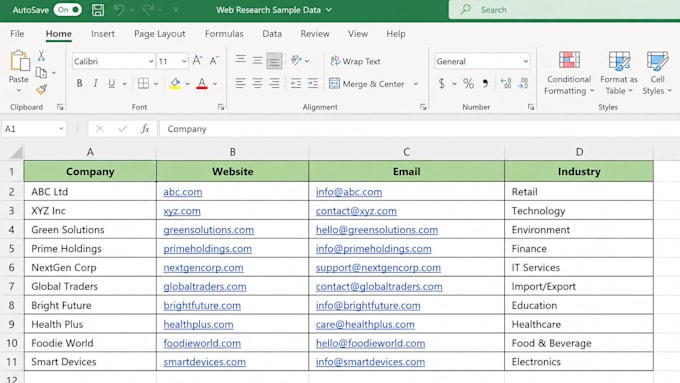This screenshot has width=680, height=383.
Task: Click the Accounting dollar sign icon
Action: [x=441, y=83]
